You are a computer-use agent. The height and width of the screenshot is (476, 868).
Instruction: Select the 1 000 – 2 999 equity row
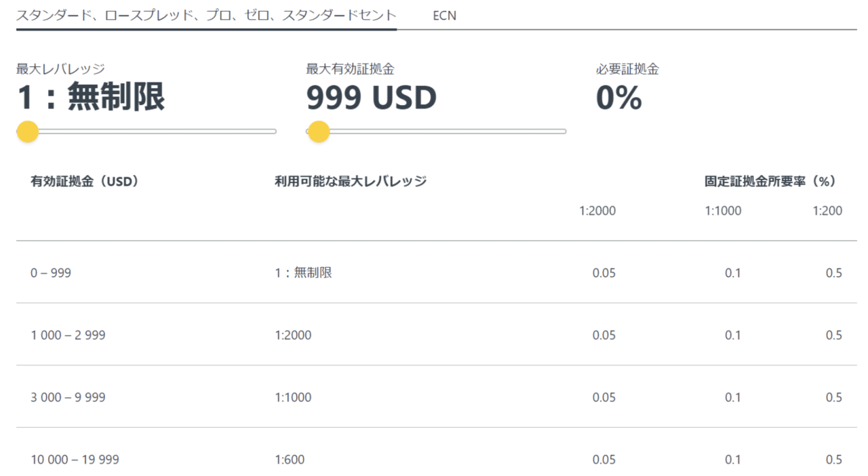click(436, 335)
